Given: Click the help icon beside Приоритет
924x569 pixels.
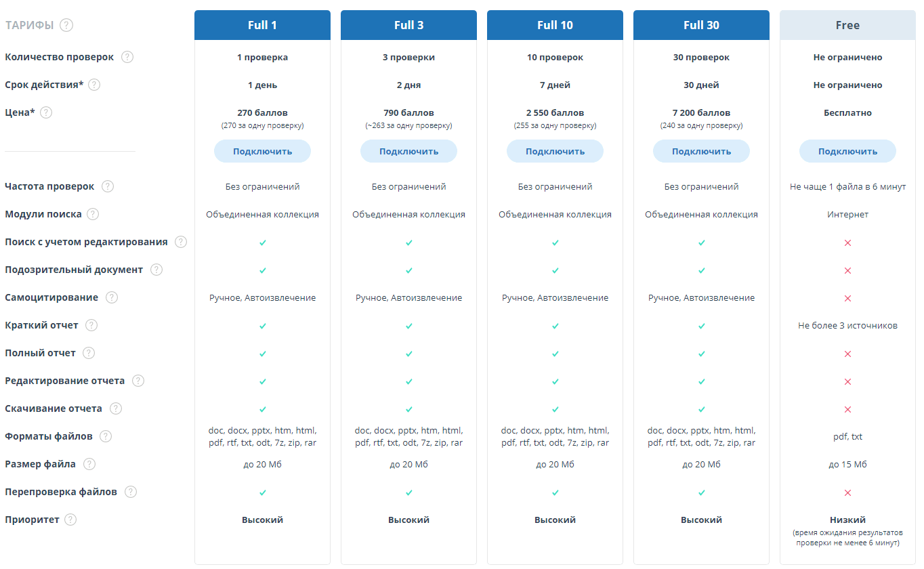Looking at the screenshot, I should click(x=70, y=520).
